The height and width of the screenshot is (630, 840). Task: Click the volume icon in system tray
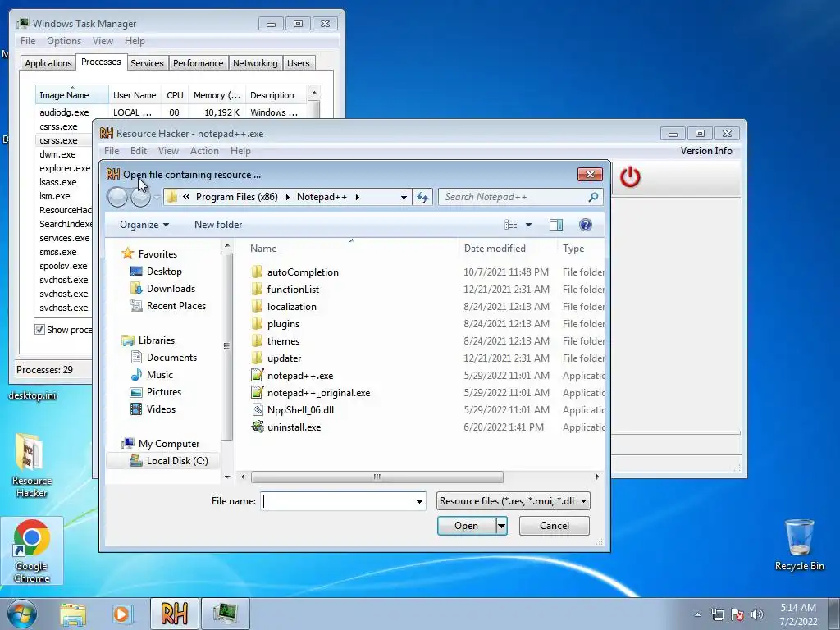(x=757, y=614)
